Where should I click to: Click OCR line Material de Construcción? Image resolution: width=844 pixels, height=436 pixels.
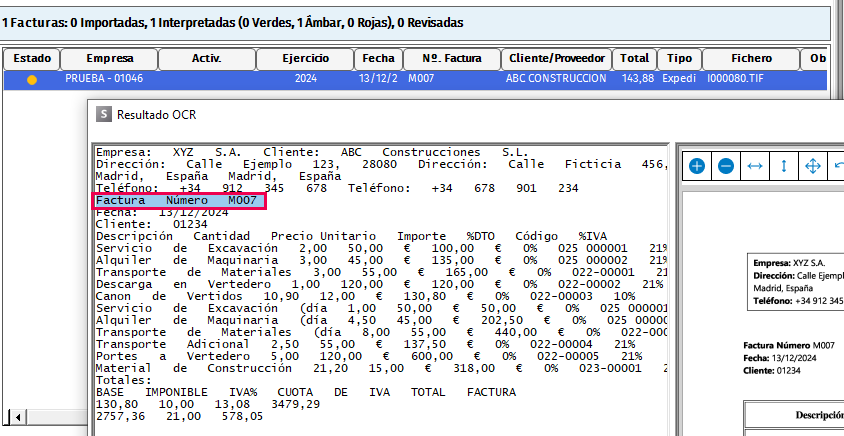381,369
